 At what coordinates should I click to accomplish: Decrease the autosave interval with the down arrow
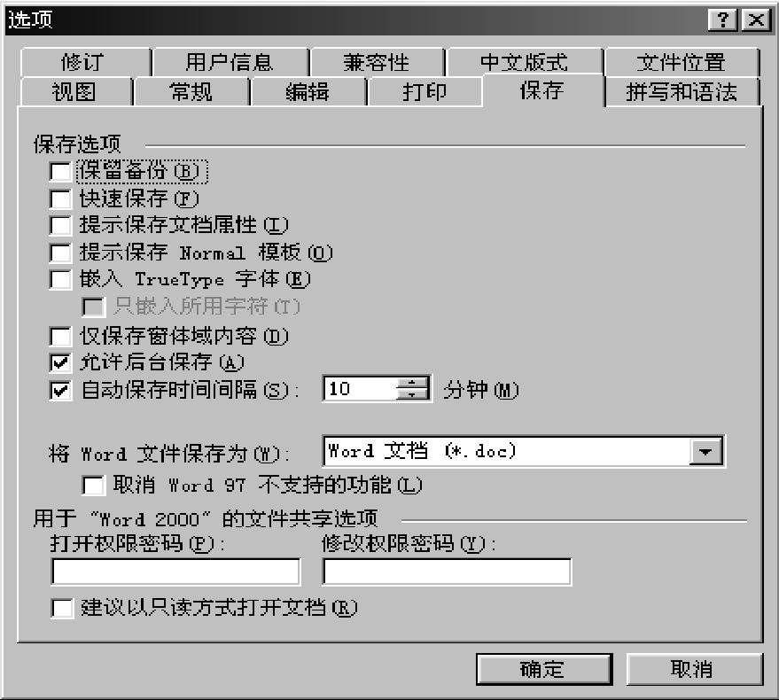pos(412,394)
